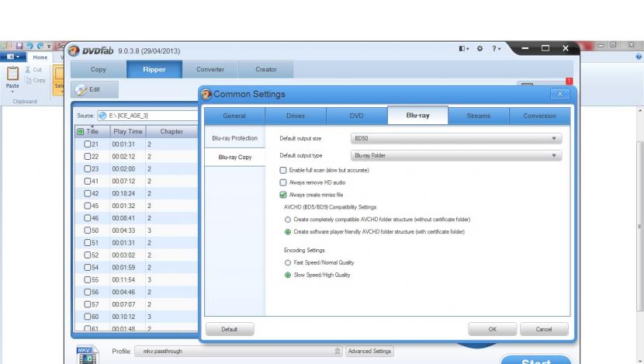This screenshot has height=364, width=644.
Task: Click the select-all titles icon in header
Action: tap(81, 132)
